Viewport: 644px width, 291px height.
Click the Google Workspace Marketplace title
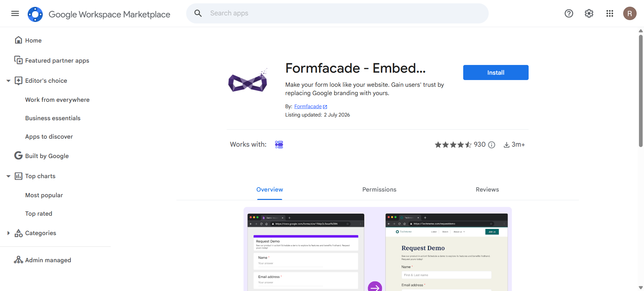click(109, 14)
